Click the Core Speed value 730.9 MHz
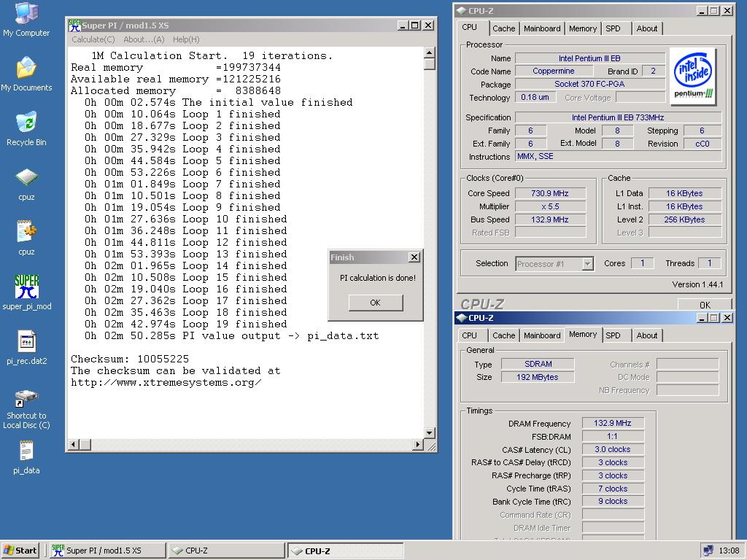Image resolution: width=747 pixels, height=560 pixels. coord(550,193)
